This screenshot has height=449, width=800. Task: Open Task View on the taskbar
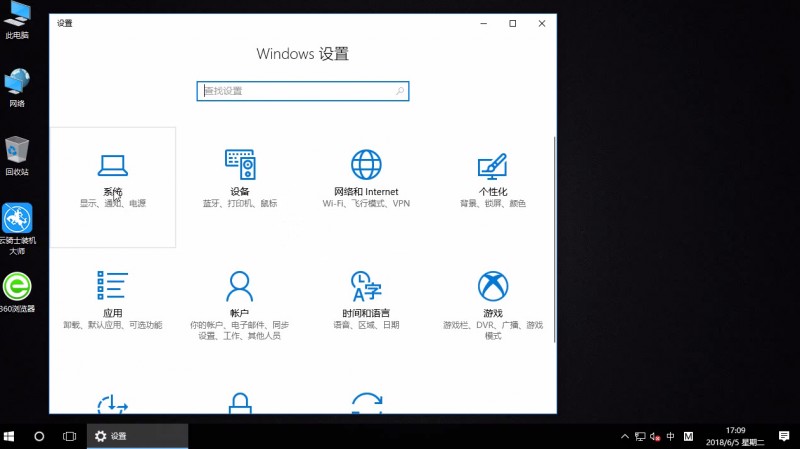click(x=69, y=436)
